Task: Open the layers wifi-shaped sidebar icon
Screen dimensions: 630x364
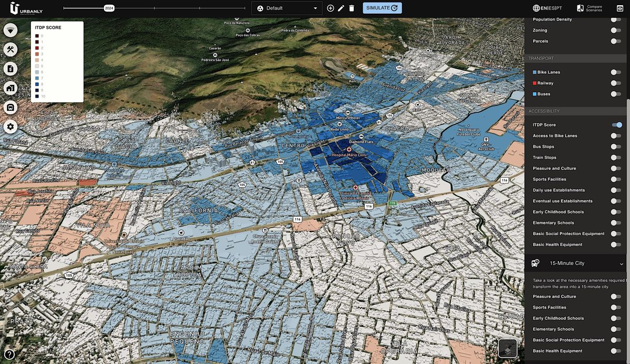Action: [10, 30]
